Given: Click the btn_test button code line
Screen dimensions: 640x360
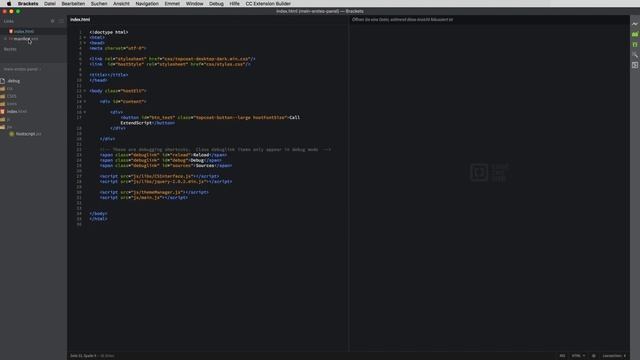Looking at the screenshot, I should click(210, 118).
